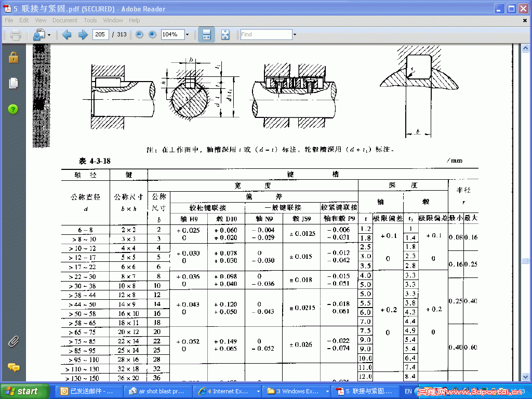Click the 轴 H9 column header
This screenshot has width=532, height=399.
click(x=189, y=219)
